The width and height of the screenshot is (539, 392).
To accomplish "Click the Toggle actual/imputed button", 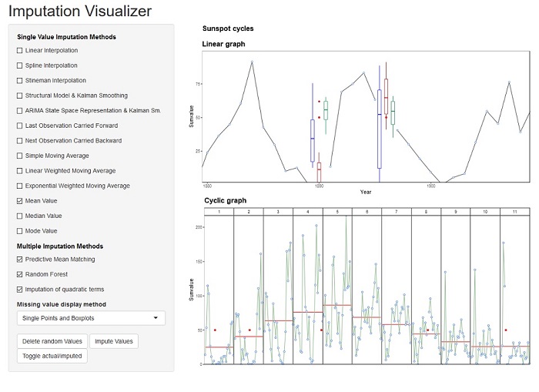I will click(x=52, y=356).
